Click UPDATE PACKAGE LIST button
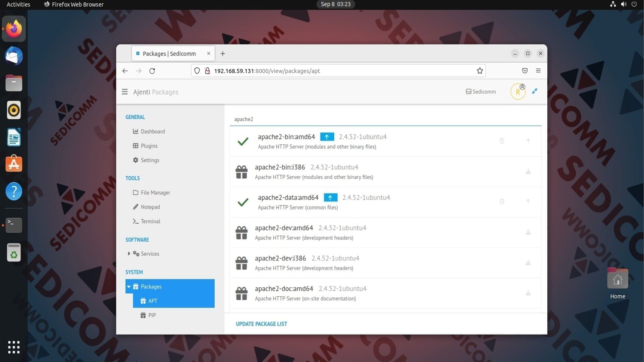The height and width of the screenshot is (362, 644). (x=261, y=324)
